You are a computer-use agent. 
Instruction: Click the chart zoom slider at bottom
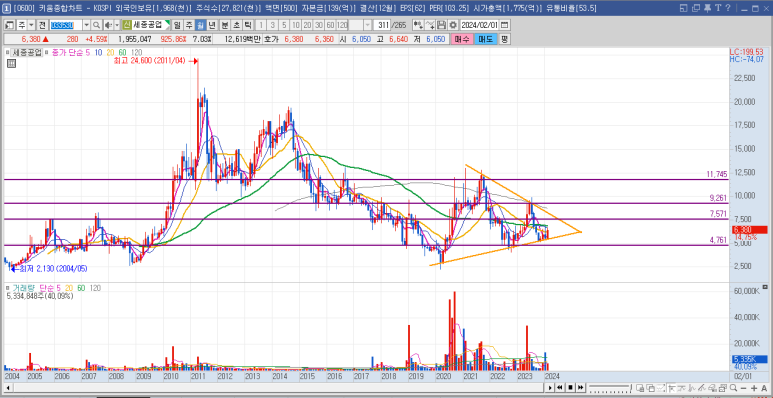[610, 387]
